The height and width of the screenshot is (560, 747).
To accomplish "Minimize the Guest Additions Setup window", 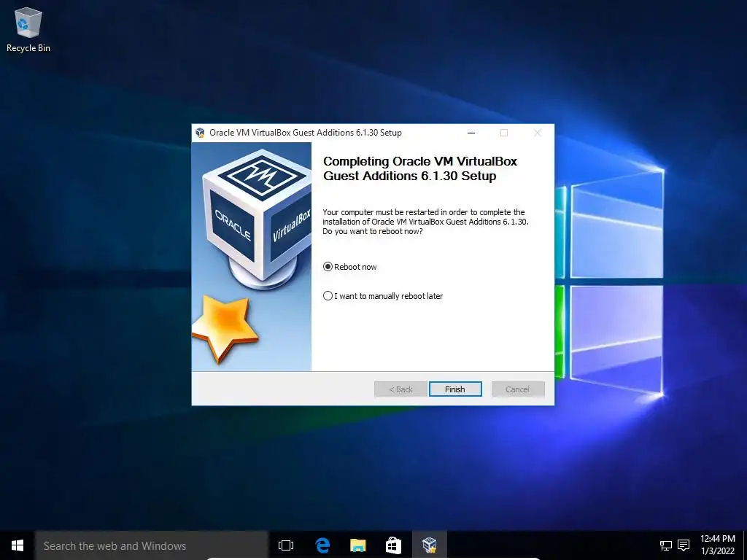I will pos(471,133).
